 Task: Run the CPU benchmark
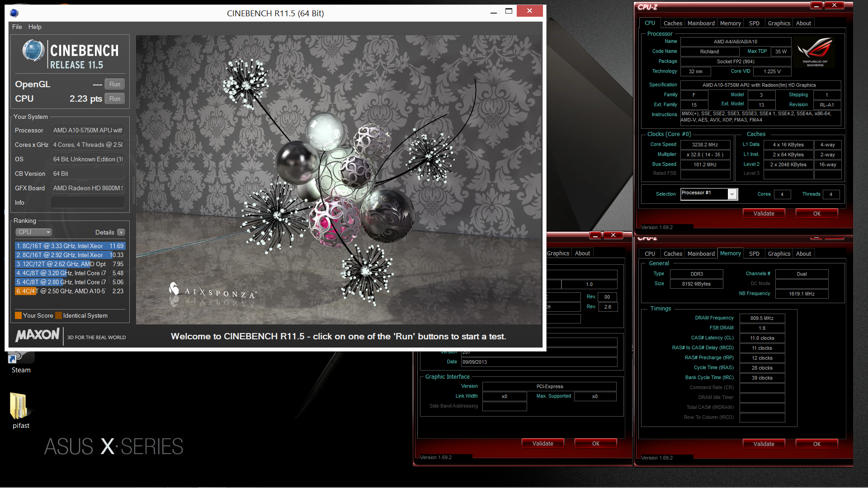point(115,99)
